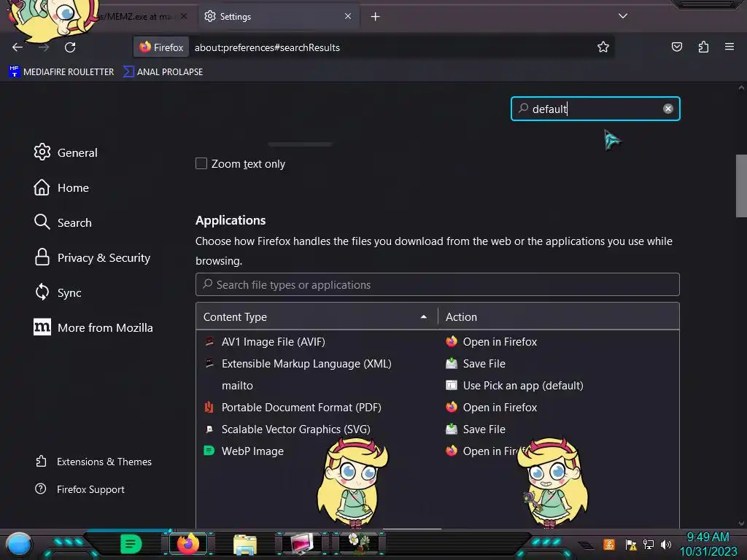Image resolution: width=747 pixels, height=560 pixels.
Task: Open the Sync settings category
Action: point(58,292)
